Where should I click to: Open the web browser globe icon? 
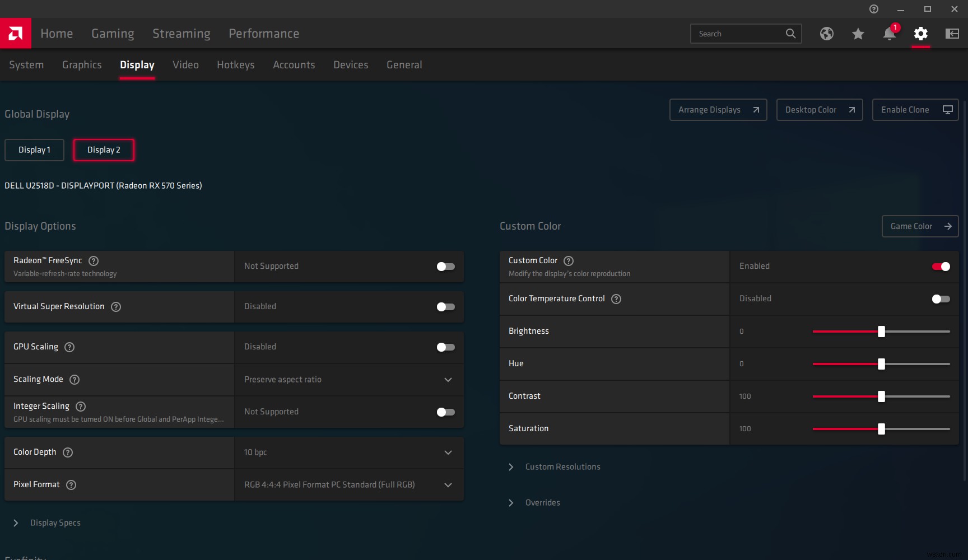click(x=826, y=34)
